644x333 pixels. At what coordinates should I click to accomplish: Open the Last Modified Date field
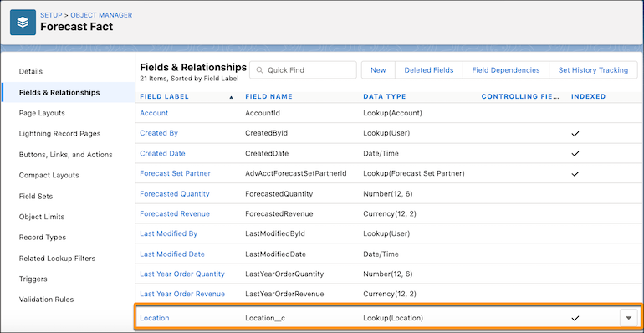[172, 254]
